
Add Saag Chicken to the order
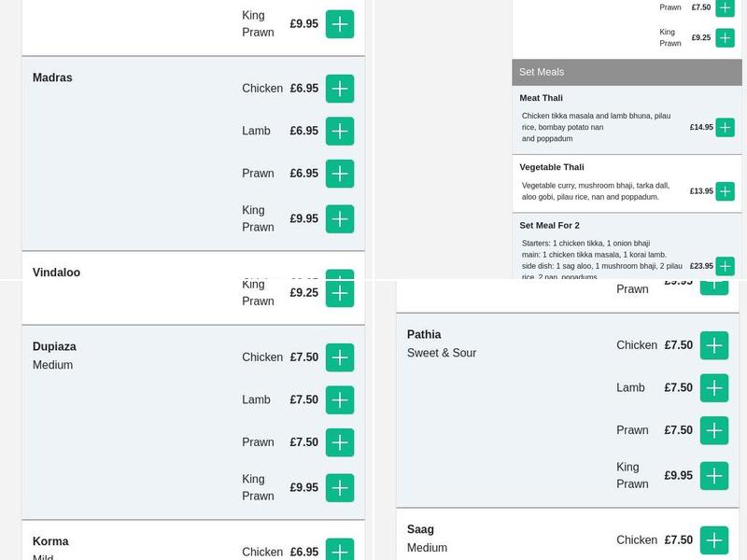coord(714,540)
